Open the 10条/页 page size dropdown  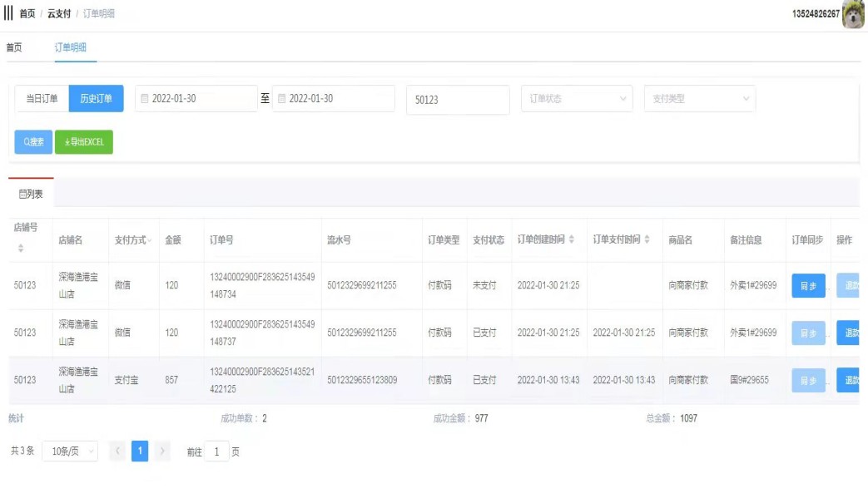pos(70,451)
